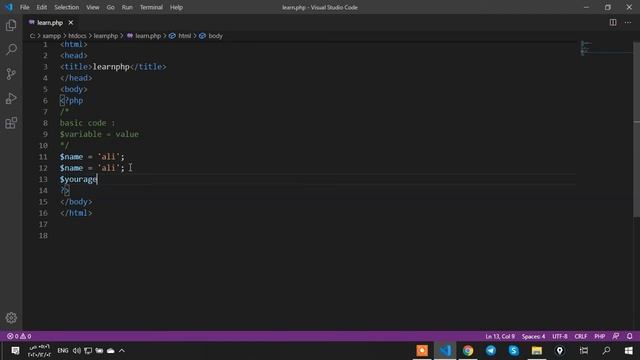Open the Extensions view
The width and height of the screenshot is (640, 360).
[11, 123]
